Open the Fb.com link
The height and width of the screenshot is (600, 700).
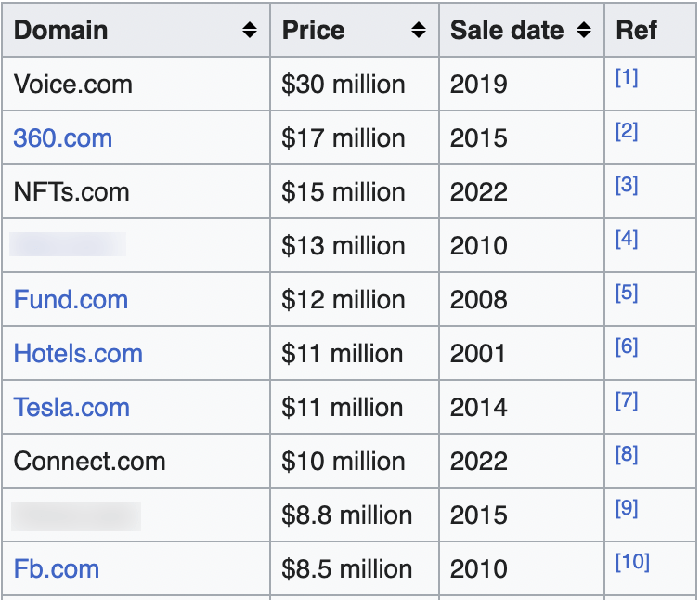(56, 569)
